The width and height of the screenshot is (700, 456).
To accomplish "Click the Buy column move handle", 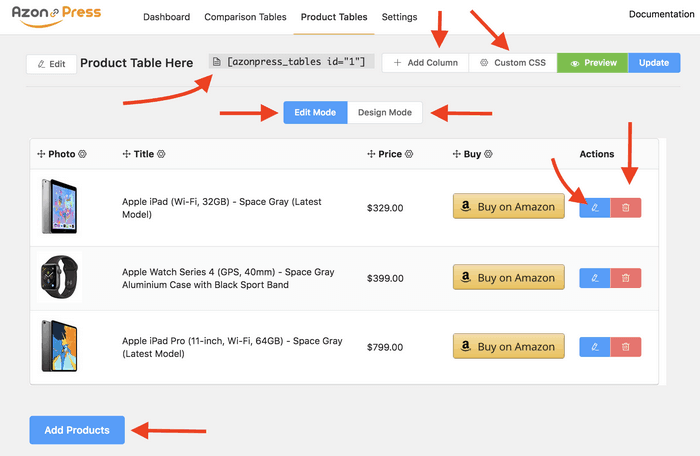I will coord(456,154).
